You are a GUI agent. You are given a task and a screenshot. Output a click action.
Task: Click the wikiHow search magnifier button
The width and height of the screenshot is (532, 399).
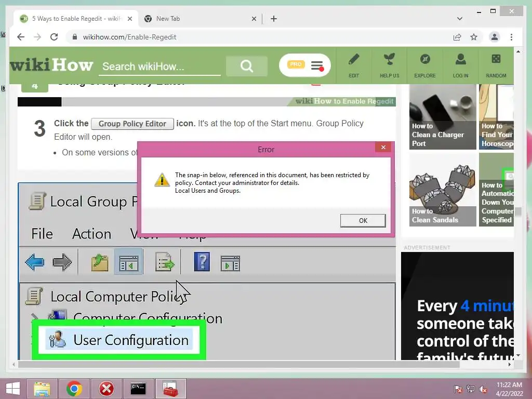[x=247, y=66]
